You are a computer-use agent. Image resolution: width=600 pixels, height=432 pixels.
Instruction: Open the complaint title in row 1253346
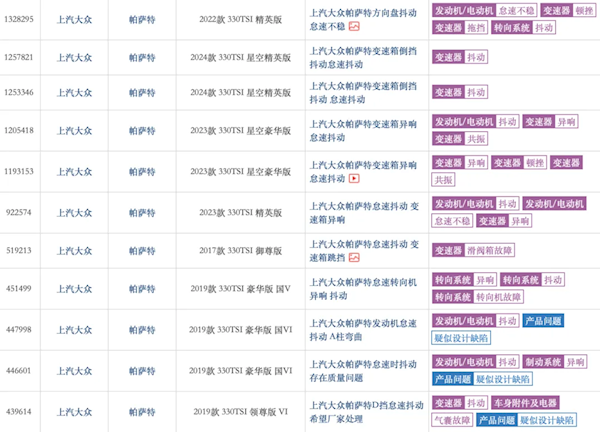click(x=363, y=93)
